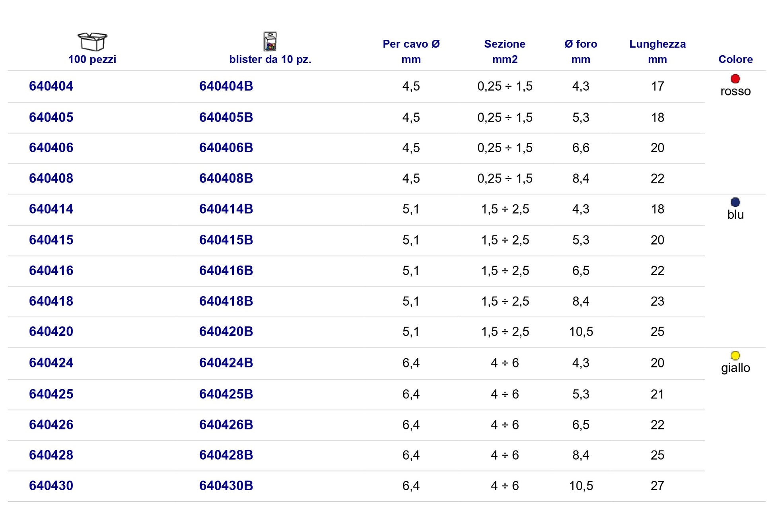Open product code 640416
The image size is (774, 532).
pyautogui.click(x=51, y=271)
